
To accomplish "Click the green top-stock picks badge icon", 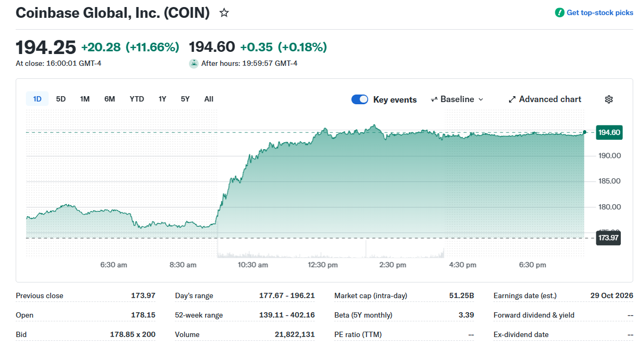I will [559, 13].
